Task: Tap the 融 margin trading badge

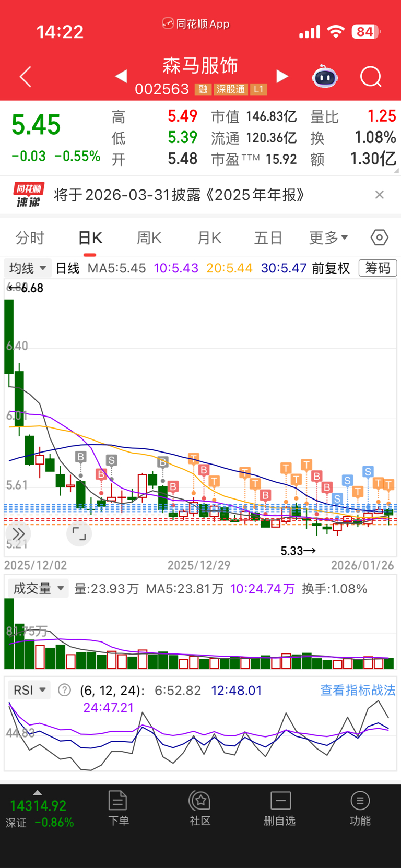Action: coord(203,89)
